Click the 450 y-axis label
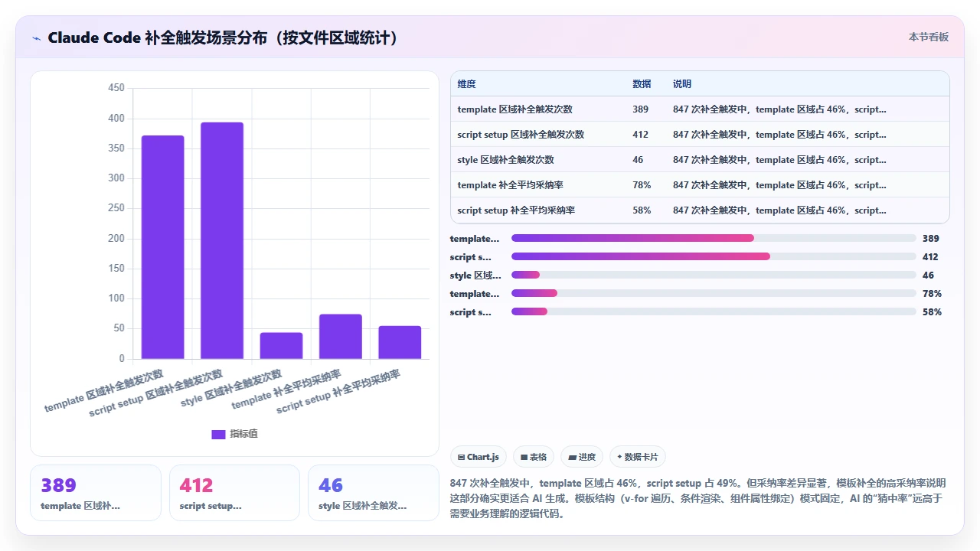The image size is (980, 551). click(116, 88)
